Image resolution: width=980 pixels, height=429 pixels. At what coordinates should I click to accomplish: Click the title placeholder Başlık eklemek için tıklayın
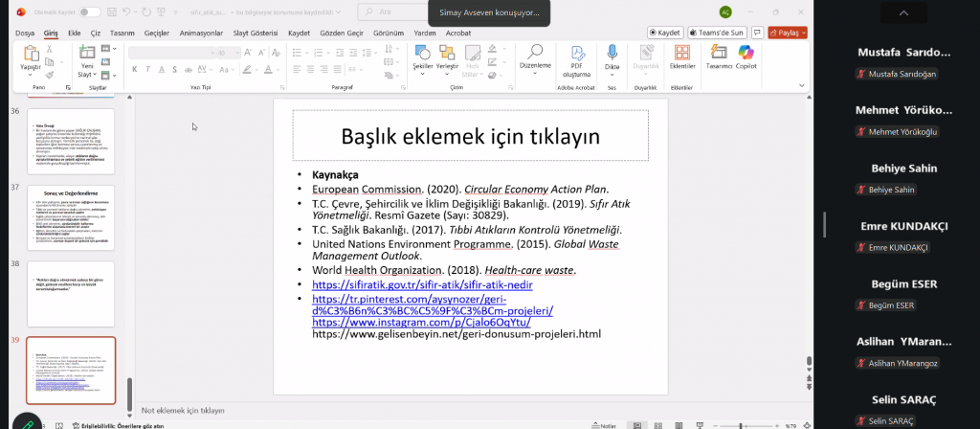470,136
